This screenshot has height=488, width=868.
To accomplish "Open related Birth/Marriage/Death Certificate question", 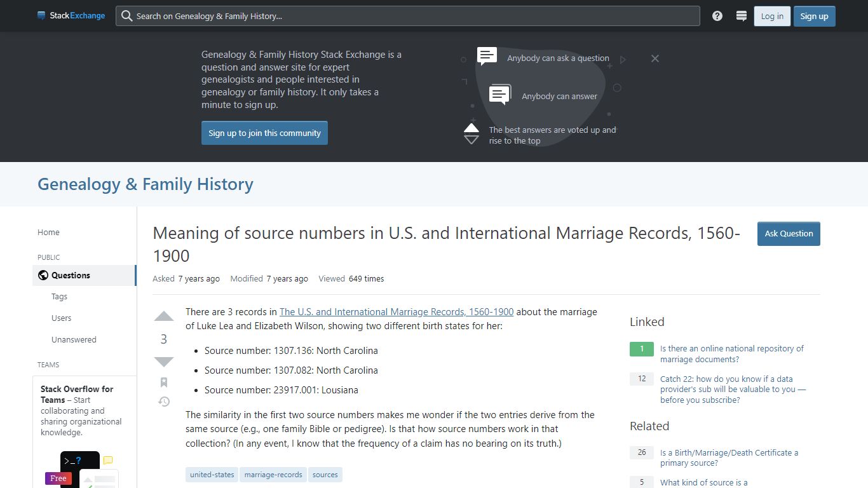I will pyautogui.click(x=729, y=457).
